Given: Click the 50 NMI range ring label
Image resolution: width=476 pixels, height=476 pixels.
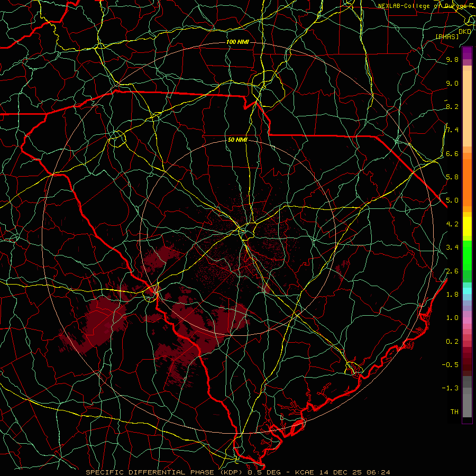Looking at the screenshot, I should (237, 140).
